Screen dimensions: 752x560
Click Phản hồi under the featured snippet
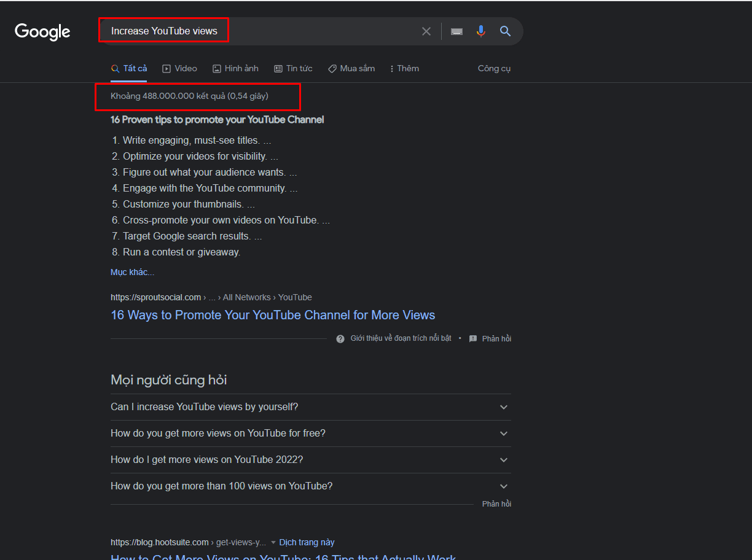496,338
